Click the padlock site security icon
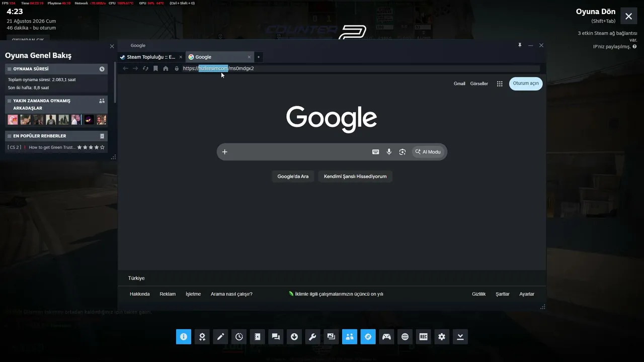Screen dimensions: 644x362 point(177,68)
